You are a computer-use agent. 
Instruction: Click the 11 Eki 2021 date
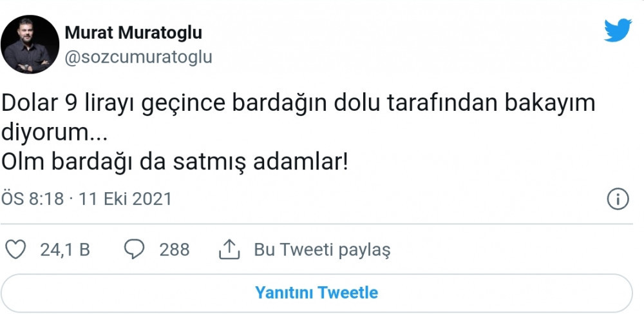pos(126,199)
